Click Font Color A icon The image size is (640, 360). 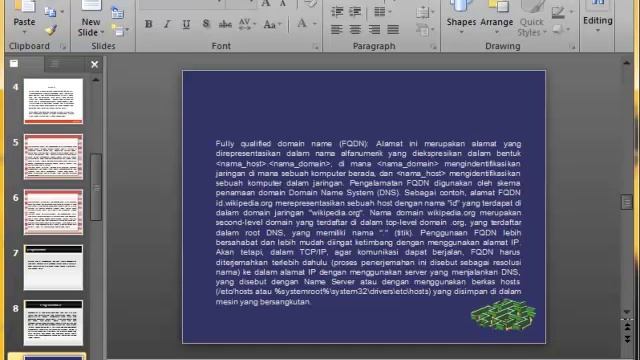pos(302,24)
